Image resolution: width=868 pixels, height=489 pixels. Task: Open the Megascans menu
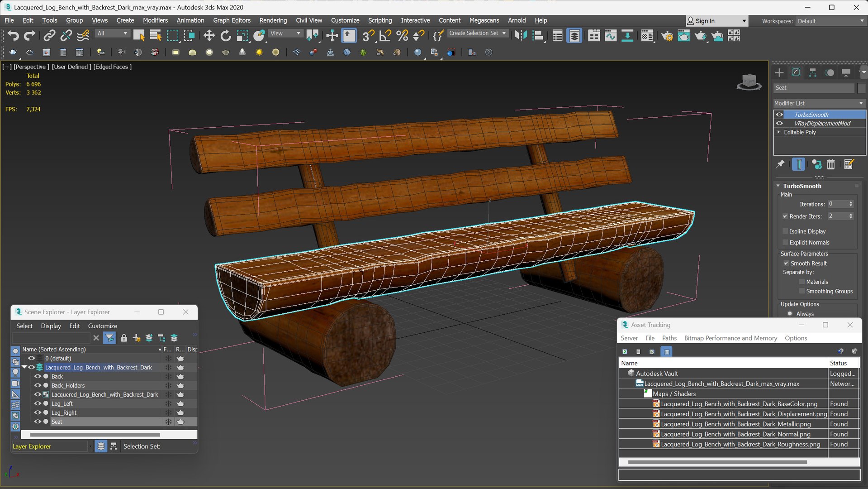tap(484, 20)
